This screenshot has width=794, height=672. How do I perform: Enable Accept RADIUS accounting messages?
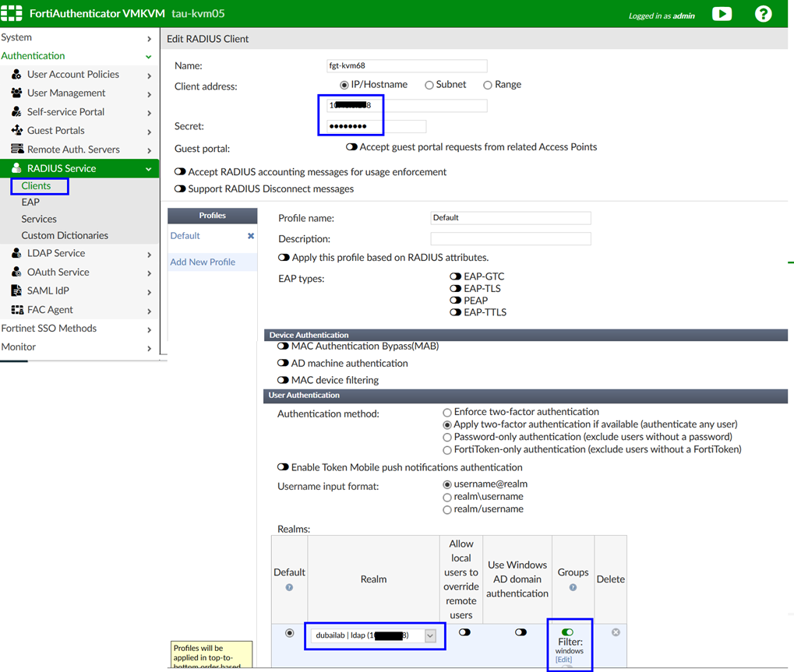click(180, 172)
